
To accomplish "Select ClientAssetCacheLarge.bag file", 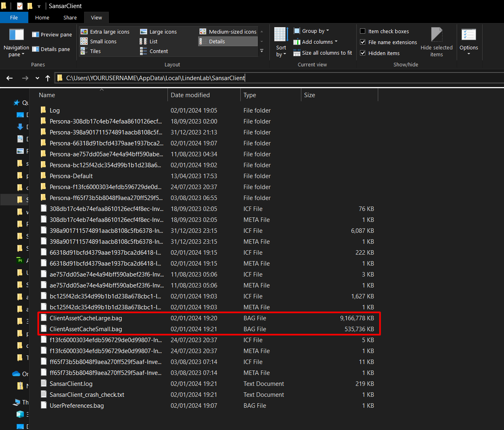I will pos(86,318).
